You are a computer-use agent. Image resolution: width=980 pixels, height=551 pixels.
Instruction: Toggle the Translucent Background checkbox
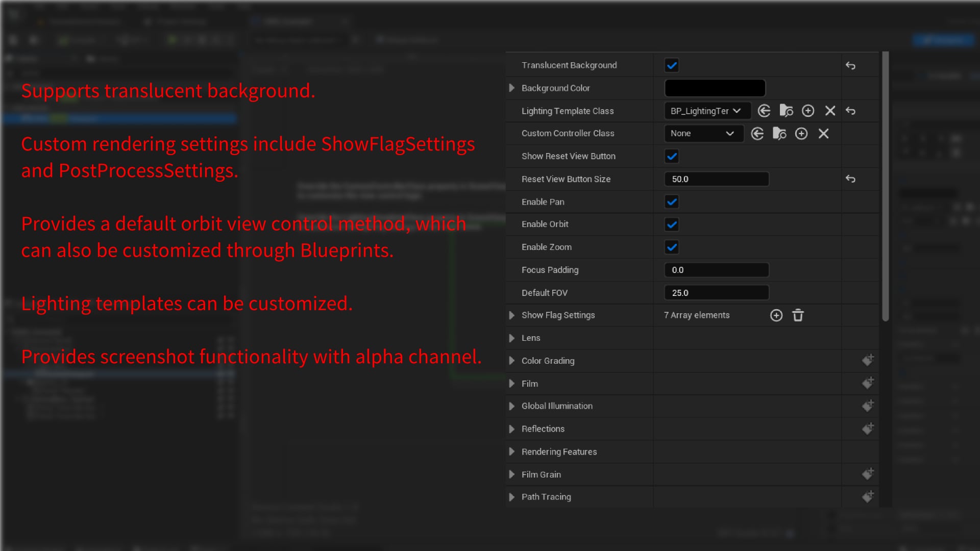[x=672, y=65]
